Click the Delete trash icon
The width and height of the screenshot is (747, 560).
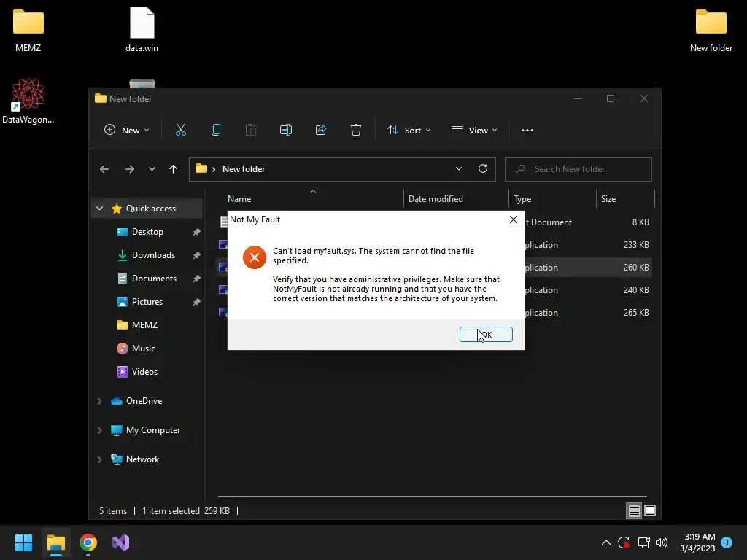tap(356, 130)
